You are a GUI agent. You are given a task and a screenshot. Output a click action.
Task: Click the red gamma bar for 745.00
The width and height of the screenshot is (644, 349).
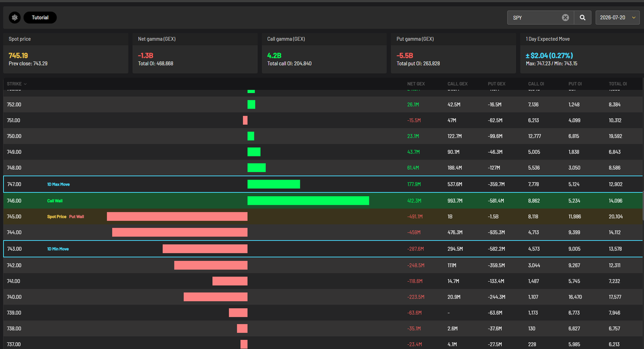177,217
